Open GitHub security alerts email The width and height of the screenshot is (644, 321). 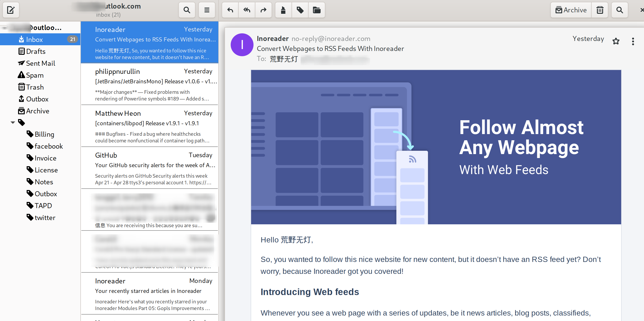tap(150, 168)
